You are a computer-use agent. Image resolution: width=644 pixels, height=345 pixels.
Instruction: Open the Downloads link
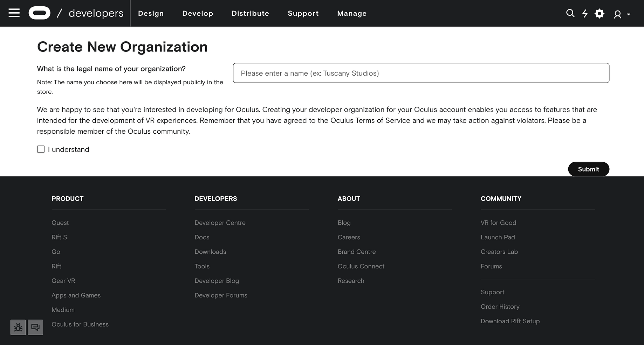[210, 252]
